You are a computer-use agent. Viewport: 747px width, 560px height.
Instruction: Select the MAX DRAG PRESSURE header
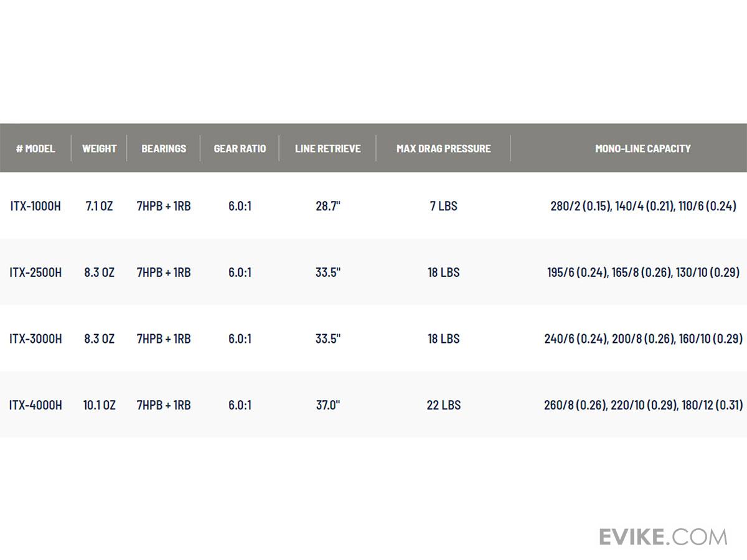[443, 148]
